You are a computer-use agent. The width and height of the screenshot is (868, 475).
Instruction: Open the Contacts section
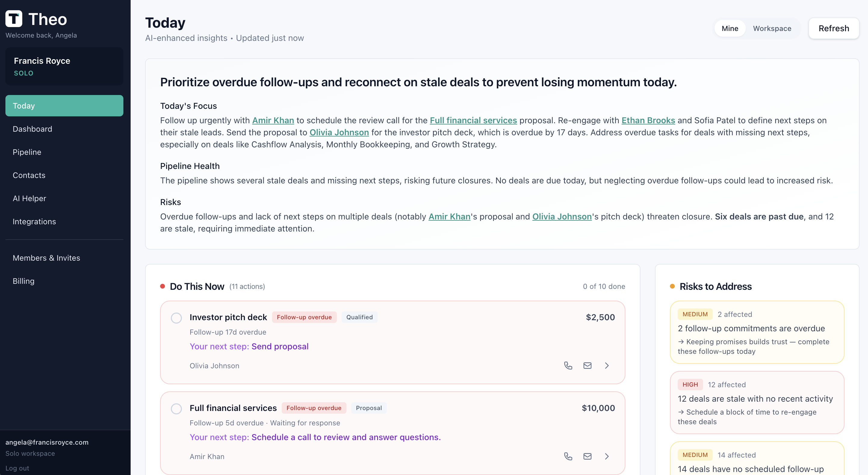29,175
